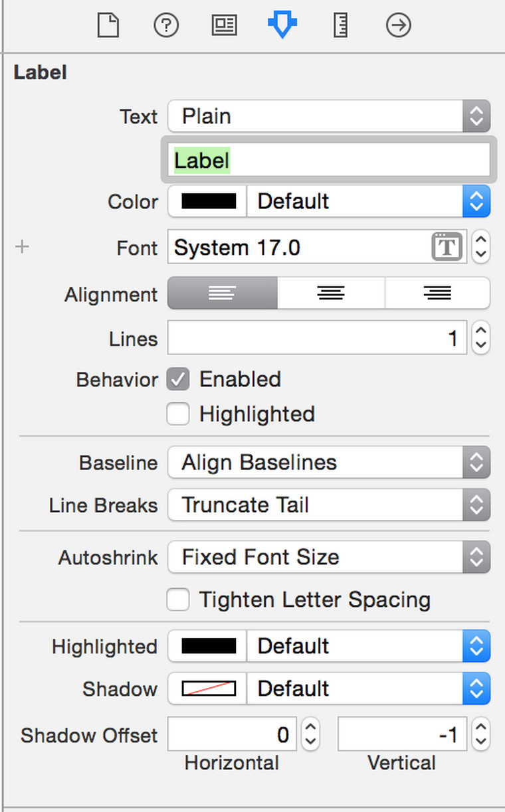Expand the Autoshrink dropdown
Viewport: 505px width, 812px height.
[x=329, y=557]
